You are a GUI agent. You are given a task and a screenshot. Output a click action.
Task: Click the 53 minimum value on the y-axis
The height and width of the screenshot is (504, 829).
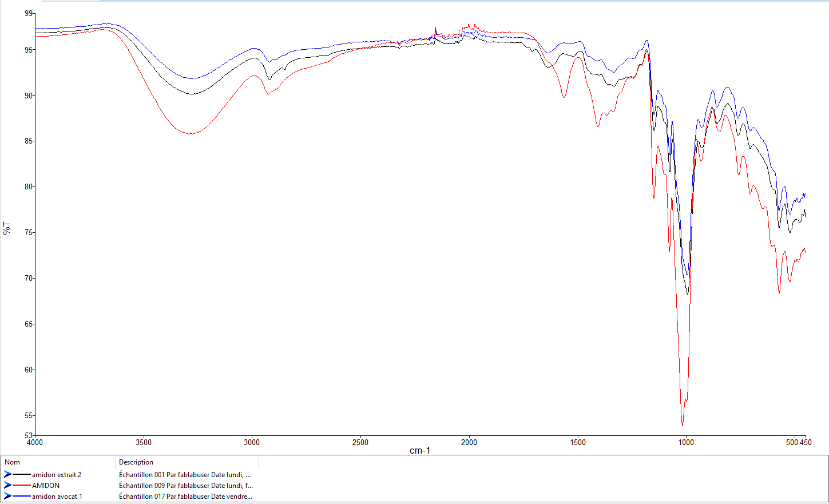(x=29, y=436)
